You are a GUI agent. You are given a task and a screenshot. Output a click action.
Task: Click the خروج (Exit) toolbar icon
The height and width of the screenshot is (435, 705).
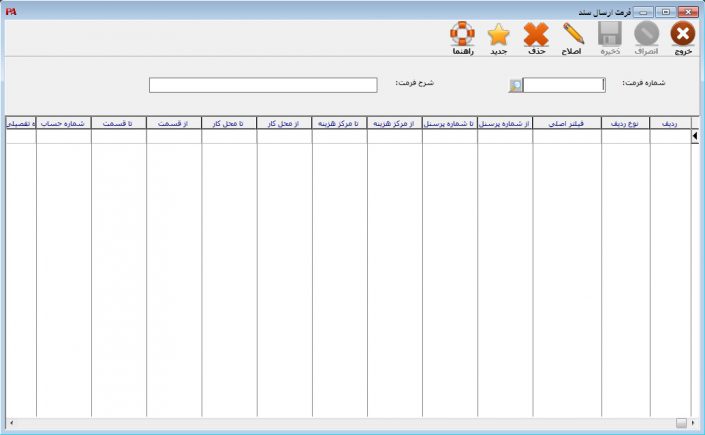[x=683, y=36]
